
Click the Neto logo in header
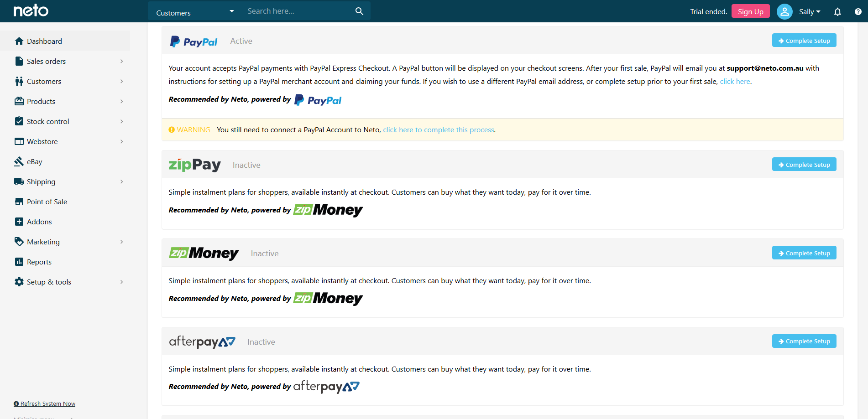(x=31, y=10)
